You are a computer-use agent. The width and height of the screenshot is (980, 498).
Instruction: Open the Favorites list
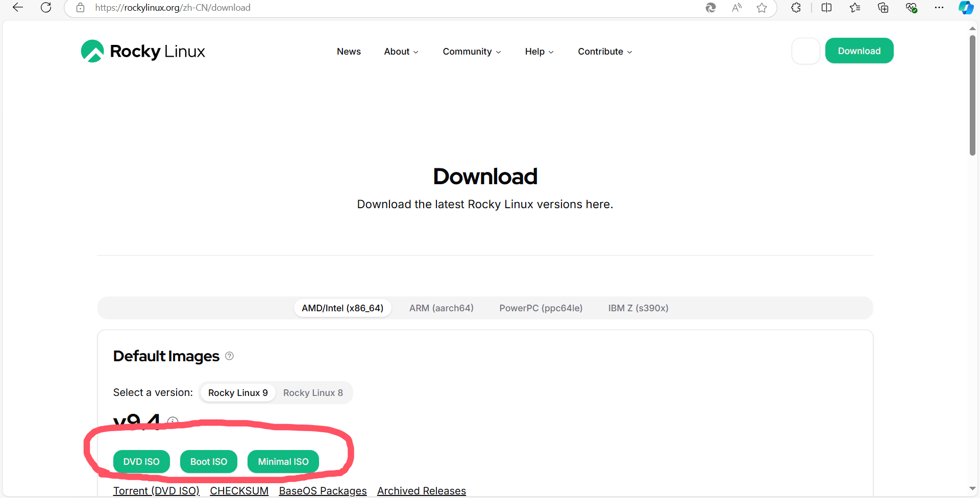click(x=855, y=8)
